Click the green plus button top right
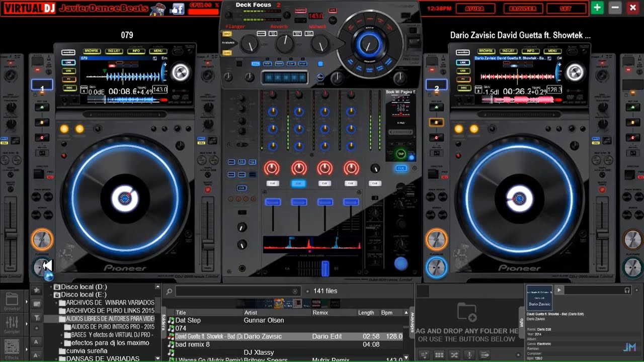Screen dimensions: 644x362 597,8
